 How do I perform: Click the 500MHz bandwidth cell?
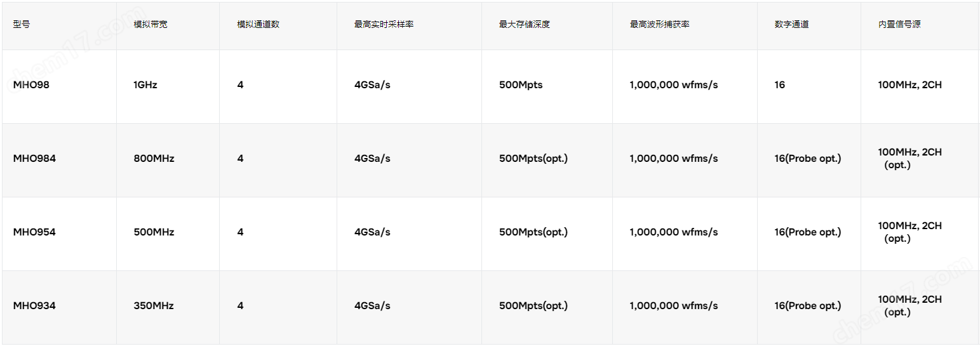coord(154,232)
